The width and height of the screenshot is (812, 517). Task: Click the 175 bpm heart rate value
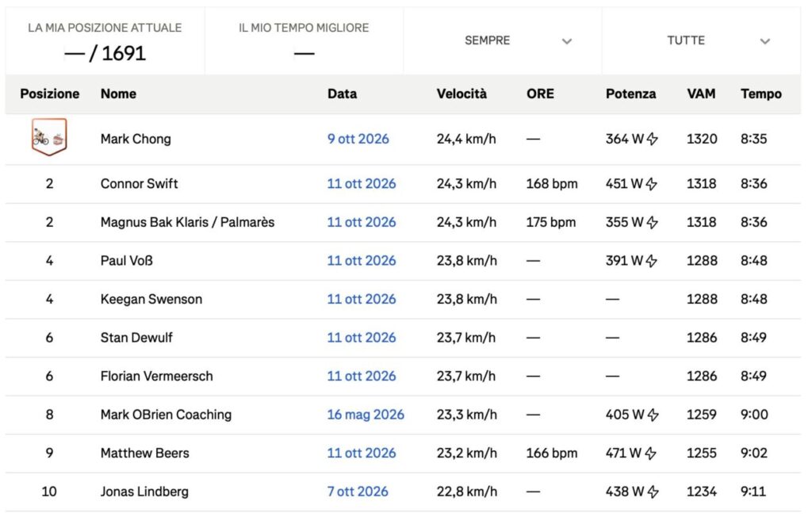(x=551, y=222)
